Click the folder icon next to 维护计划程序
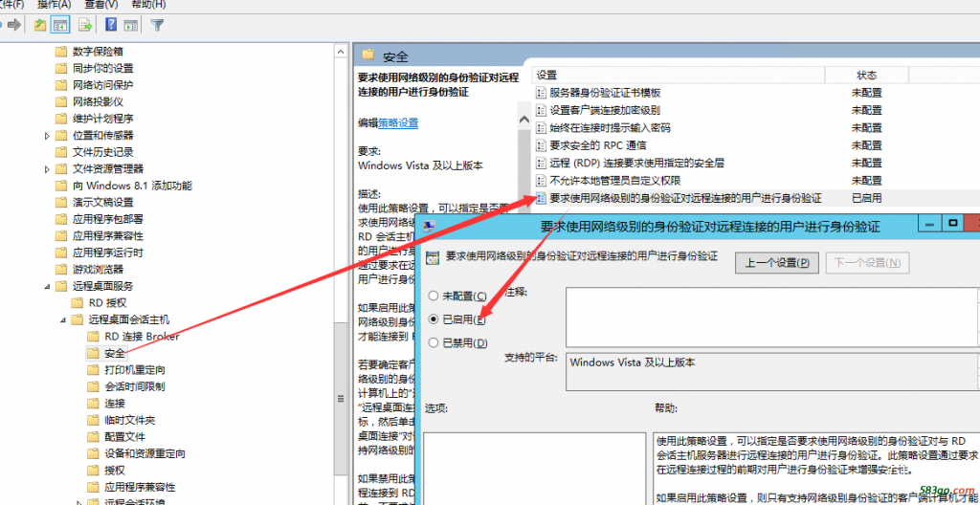 point(60,119)
